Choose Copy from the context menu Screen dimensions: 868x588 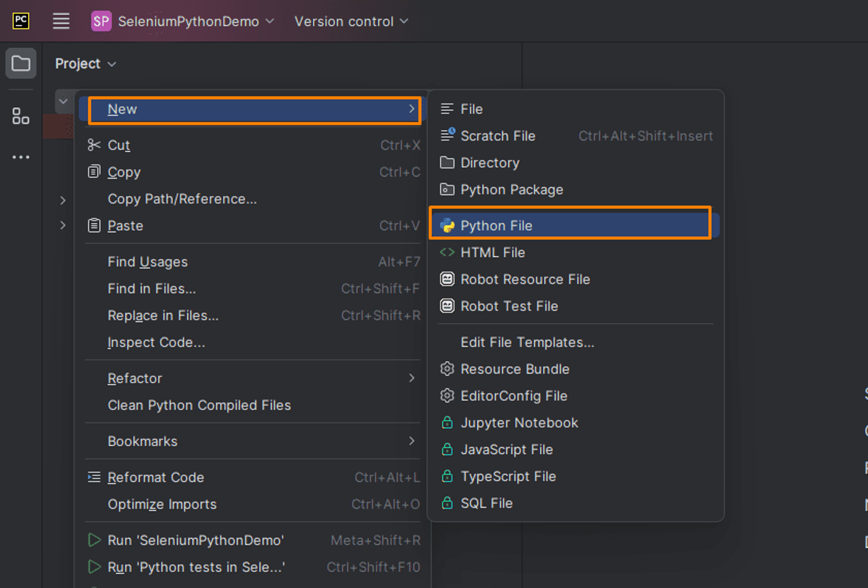coord(253,172)
